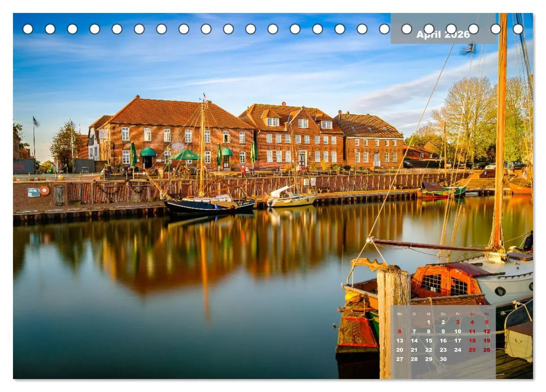Choose red Saturday date 18

(x=472, y=341)
